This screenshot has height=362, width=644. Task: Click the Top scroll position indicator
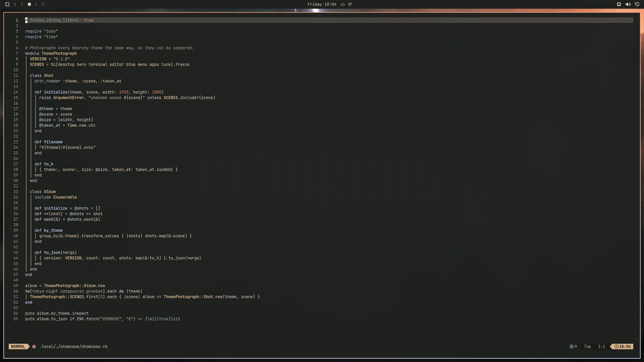(x=587, y=347)
